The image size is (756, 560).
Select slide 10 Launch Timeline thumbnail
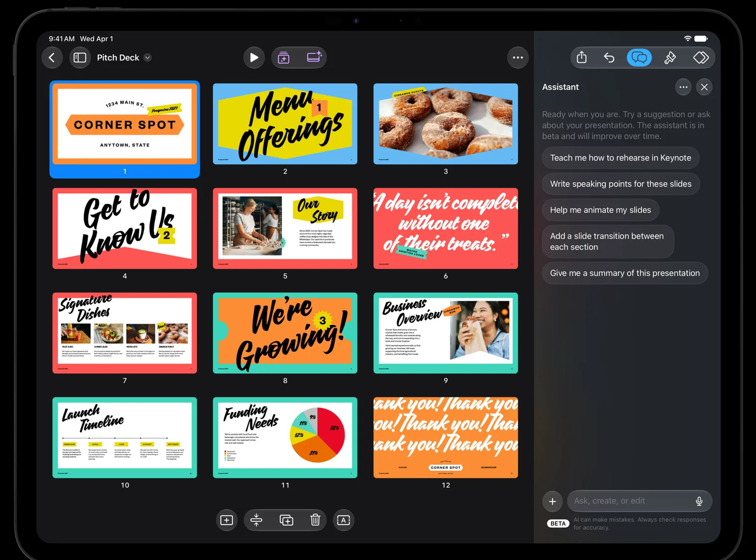click(125, 438)
